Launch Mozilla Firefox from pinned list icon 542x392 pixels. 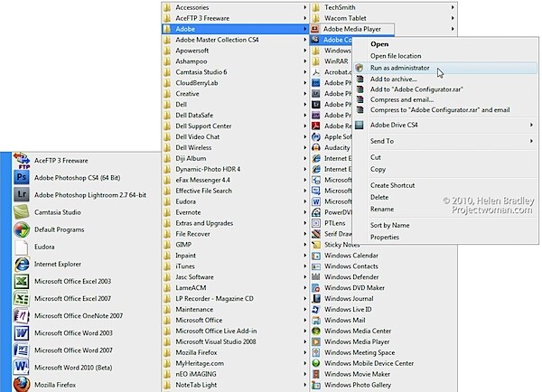[x=22, y=385]
